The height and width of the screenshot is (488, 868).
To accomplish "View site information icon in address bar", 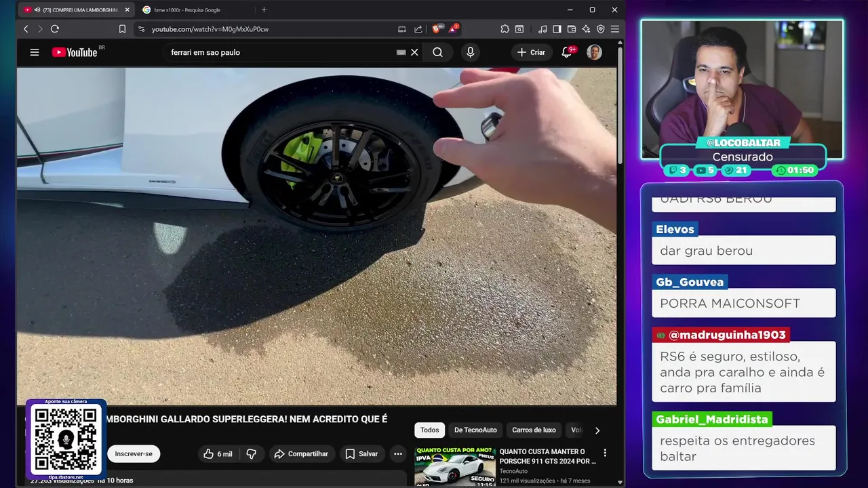I will [141, 29].
